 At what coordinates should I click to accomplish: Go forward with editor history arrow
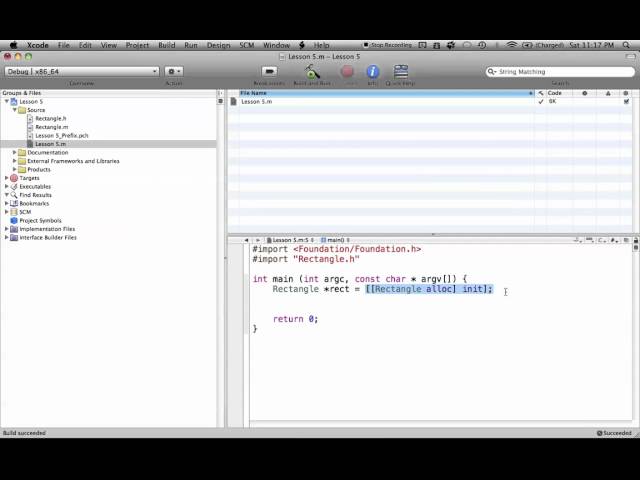click(x=258, y=240)
